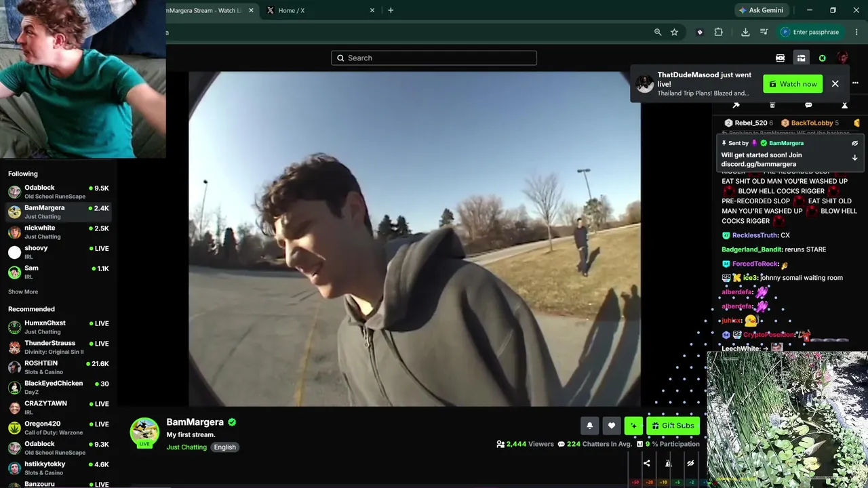
Task: Click ThatDudeMasood avatar in the notification
Action: pyautogui.click(x=645, y=84)
